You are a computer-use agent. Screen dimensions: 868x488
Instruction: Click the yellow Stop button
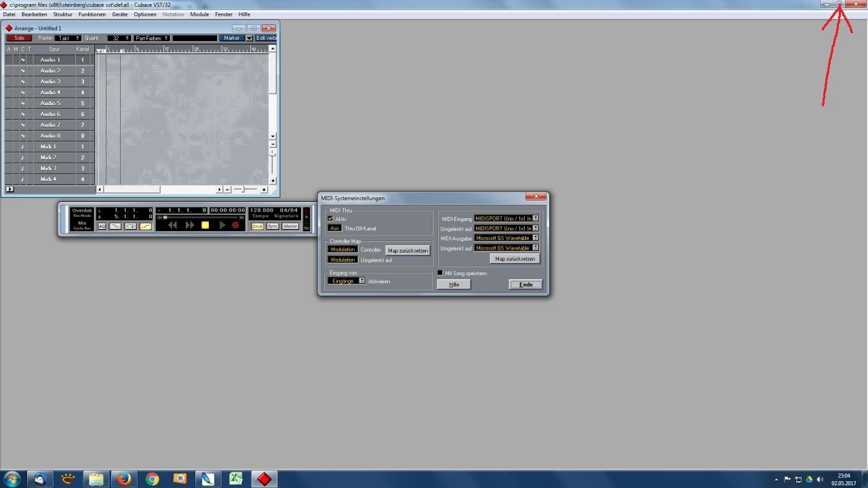[205, 225]
